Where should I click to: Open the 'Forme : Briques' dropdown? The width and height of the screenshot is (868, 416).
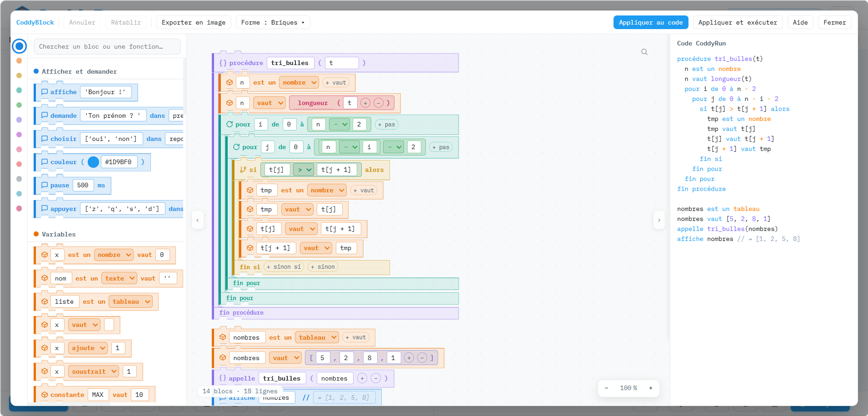tap(273, 22)
